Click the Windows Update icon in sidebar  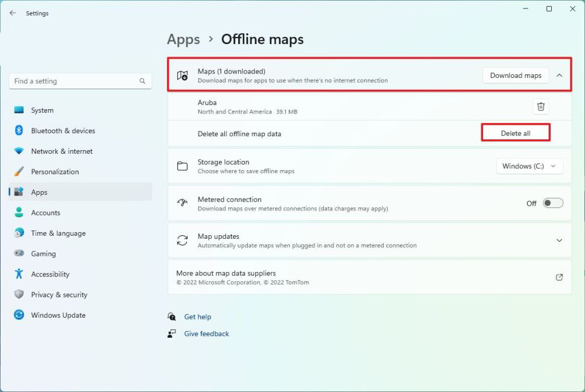pyautogui.click(x=19, y=315)
